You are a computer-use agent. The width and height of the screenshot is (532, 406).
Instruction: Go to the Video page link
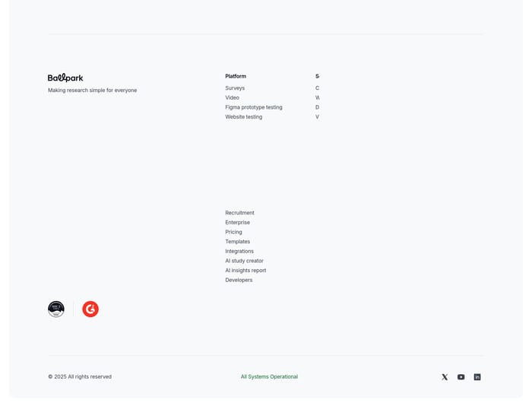pyautogui.click(x=232, y=98)
